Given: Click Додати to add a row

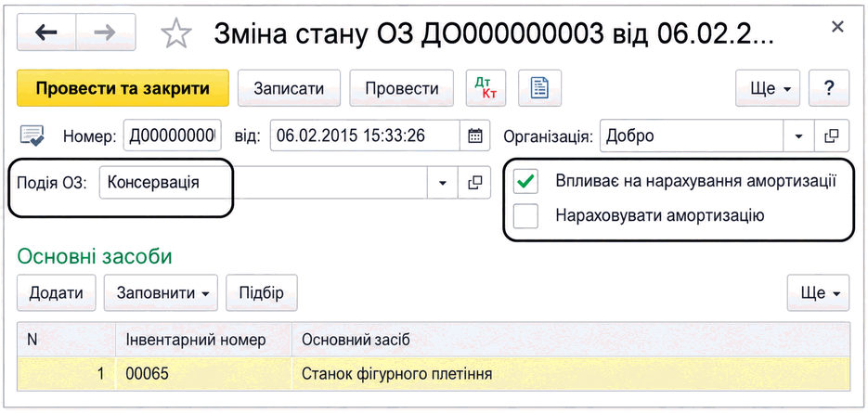Looking at the screenshot, I should [x=57, y=293].
